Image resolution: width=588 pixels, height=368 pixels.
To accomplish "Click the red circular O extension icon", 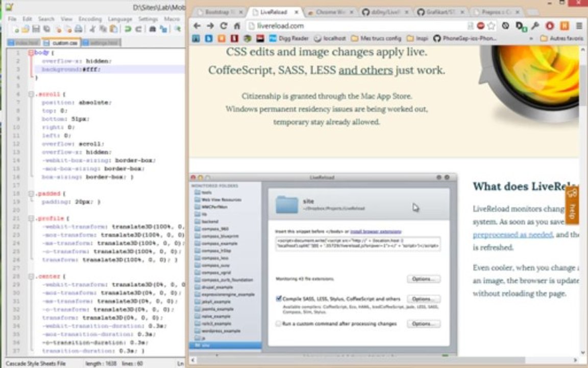I will coord(550,26).
